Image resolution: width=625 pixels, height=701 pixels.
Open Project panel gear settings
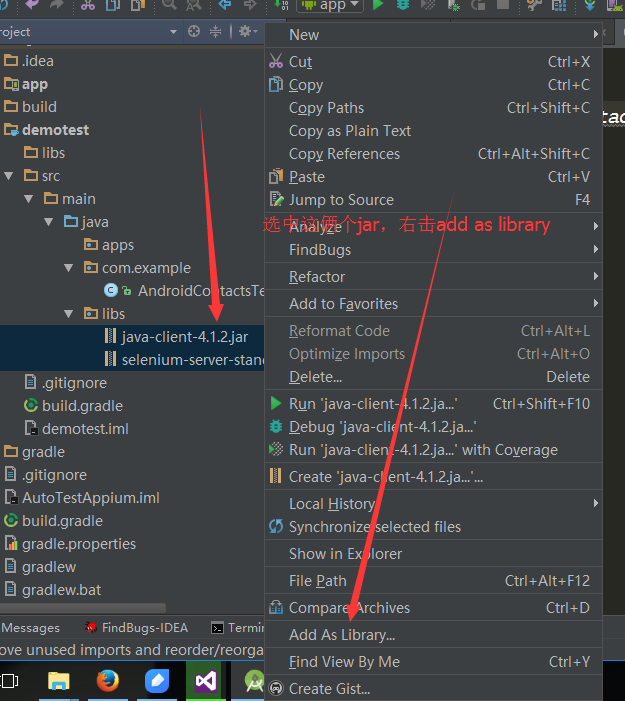tap(248, 31)
